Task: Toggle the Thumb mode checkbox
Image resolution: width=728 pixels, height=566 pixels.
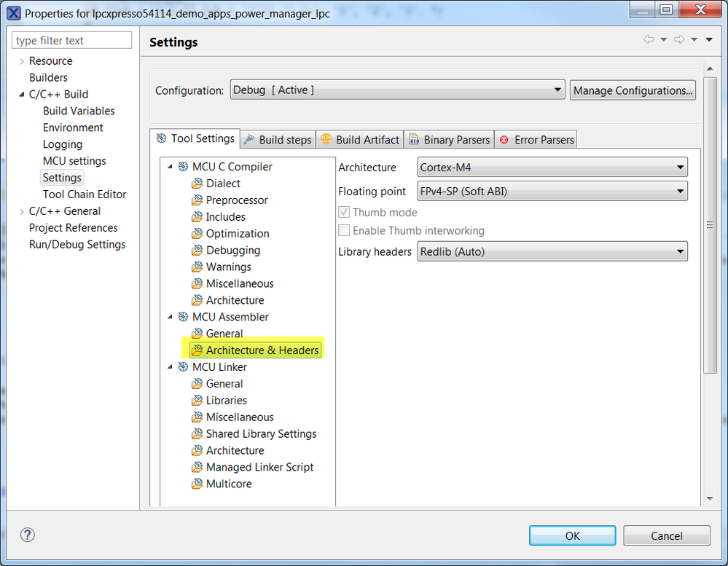Action: click(x=344, y=213)
